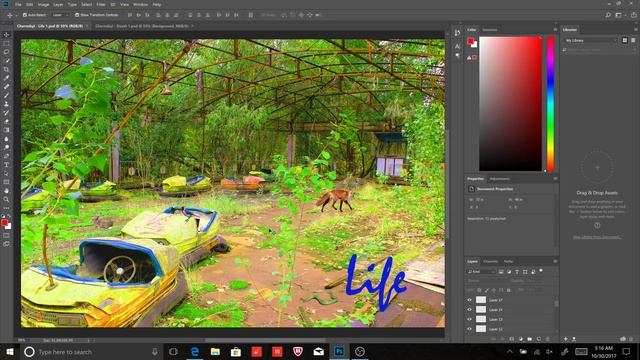The width and height of the screenshot is (640, 360).
Task: Open the File menu
Action: coord(18,4)
